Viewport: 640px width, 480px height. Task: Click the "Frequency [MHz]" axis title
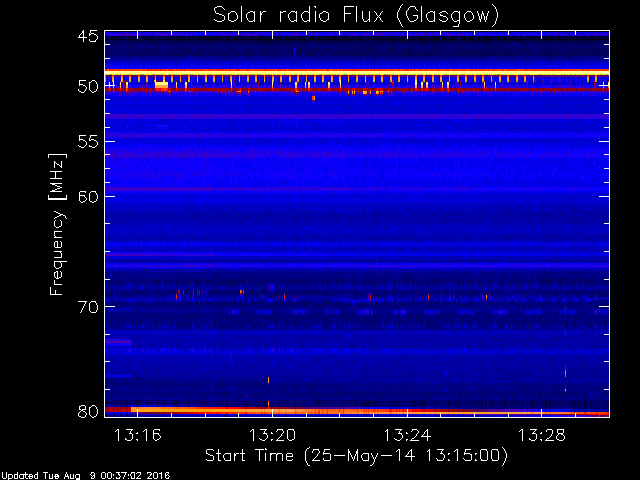click(x=57, y=224)
